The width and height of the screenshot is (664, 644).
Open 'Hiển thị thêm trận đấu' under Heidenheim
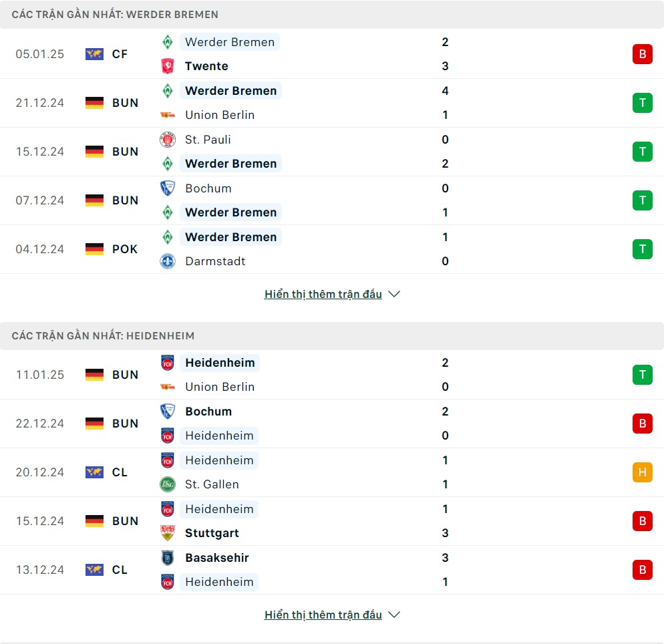(x=323, y=615)
